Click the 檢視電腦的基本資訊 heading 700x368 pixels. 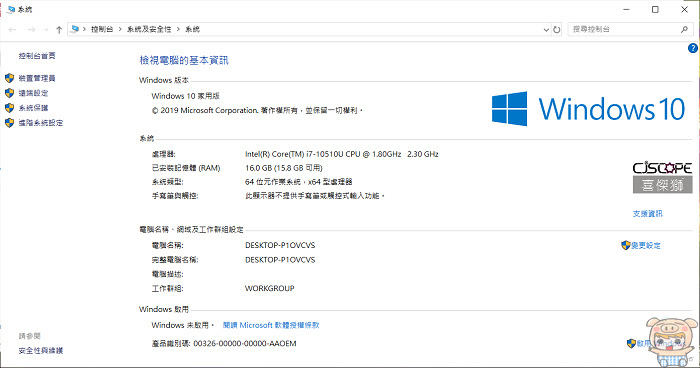coord(184,60)
